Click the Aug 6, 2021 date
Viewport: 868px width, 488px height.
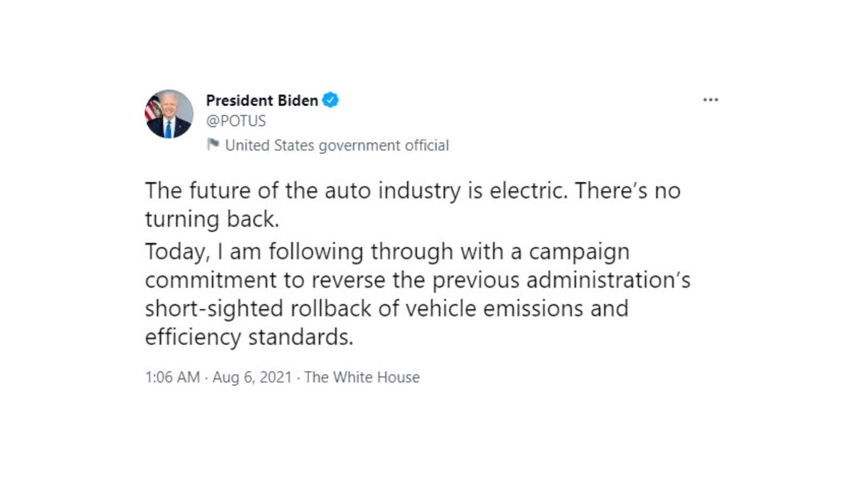point(252,377)
